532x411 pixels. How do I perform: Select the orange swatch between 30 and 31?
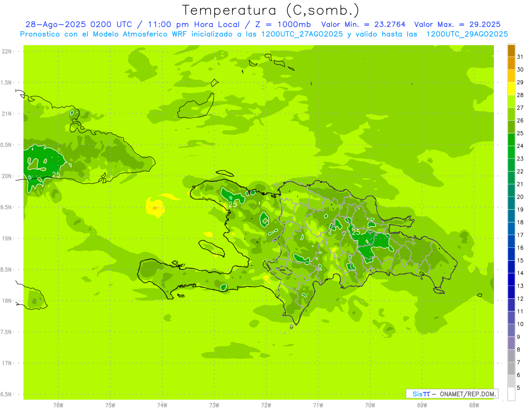tap(511, 63)
